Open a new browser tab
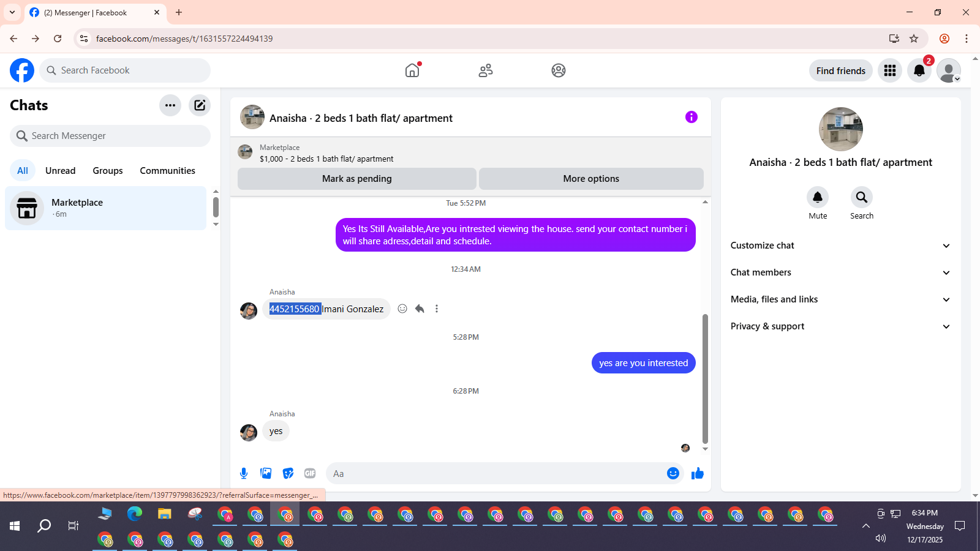The image size is (980, 551). pos(179,12)
